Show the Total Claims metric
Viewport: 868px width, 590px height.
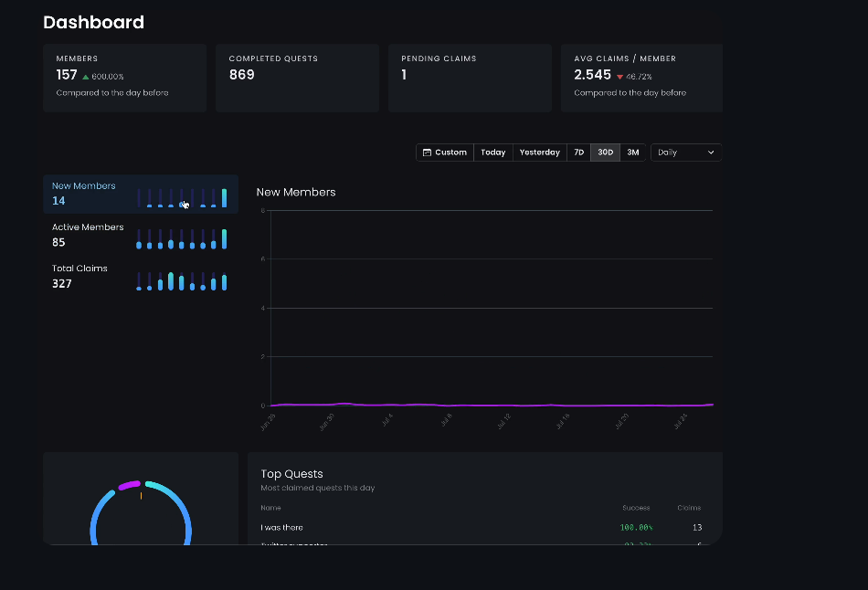(79, 276)
